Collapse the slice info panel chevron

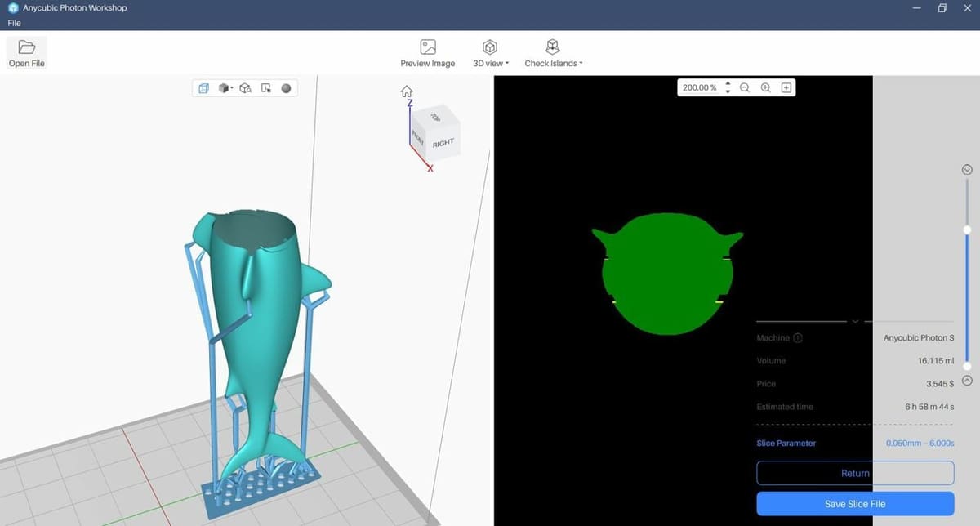coord(855,321)
